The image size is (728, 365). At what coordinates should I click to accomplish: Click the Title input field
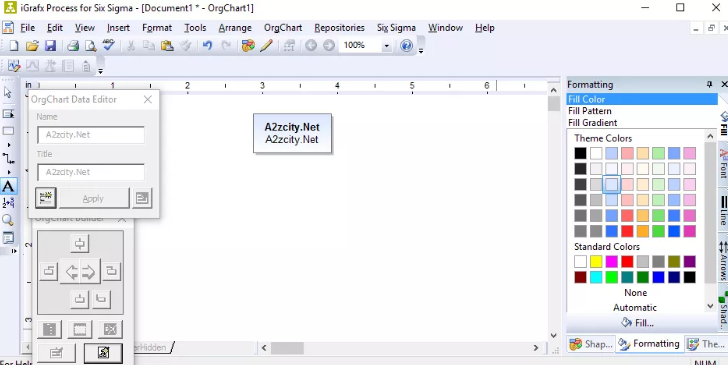91,172
